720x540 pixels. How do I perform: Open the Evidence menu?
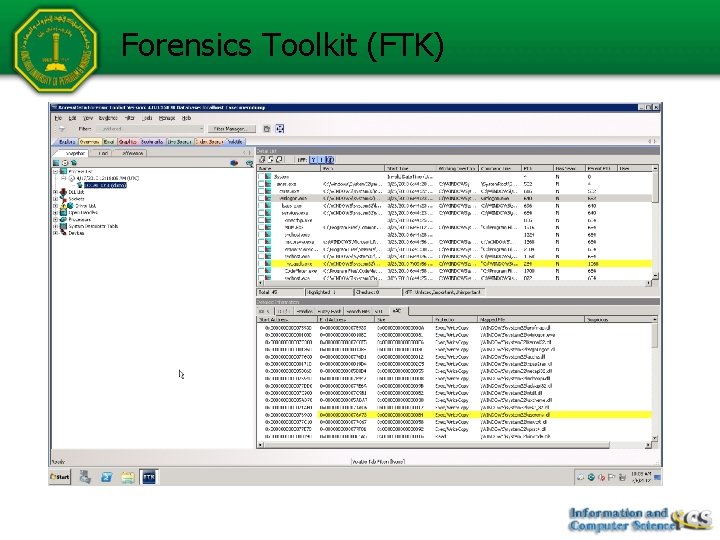click(108, 118)
